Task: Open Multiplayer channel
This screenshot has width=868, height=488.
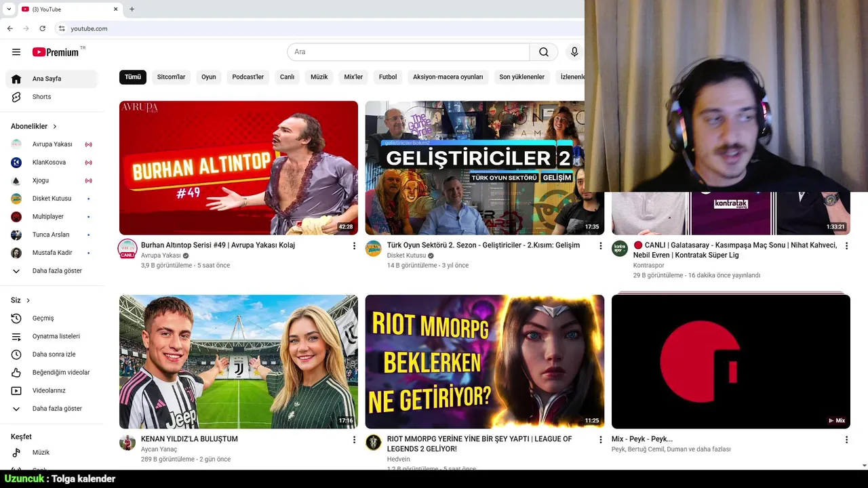Action: point(52,217)
